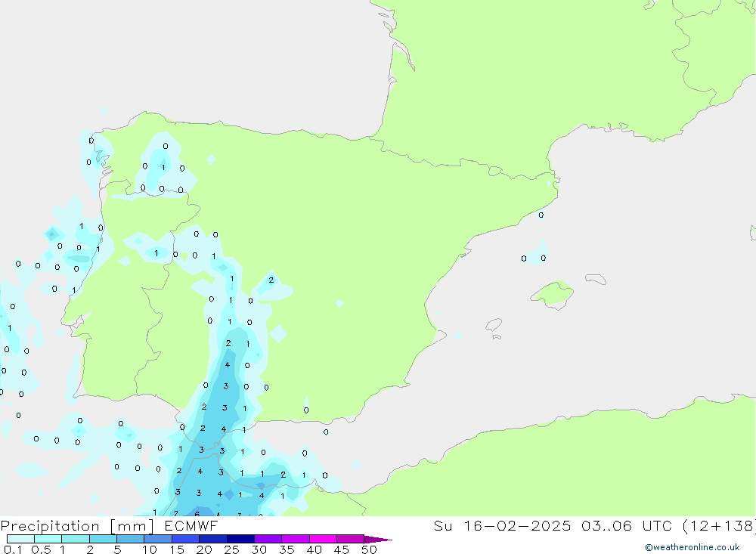Image resolution: width=756 pixels, height=554 pixels.
Task: Click the 20–25 mm dark blue swatch
Action: (x=213, y=539)
